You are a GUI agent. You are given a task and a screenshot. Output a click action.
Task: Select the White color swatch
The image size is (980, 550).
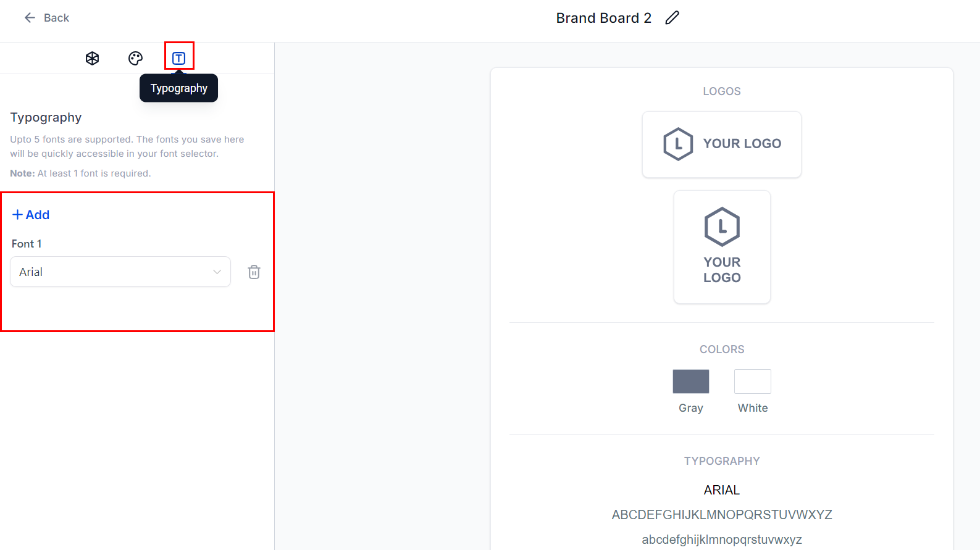(752, 381)
